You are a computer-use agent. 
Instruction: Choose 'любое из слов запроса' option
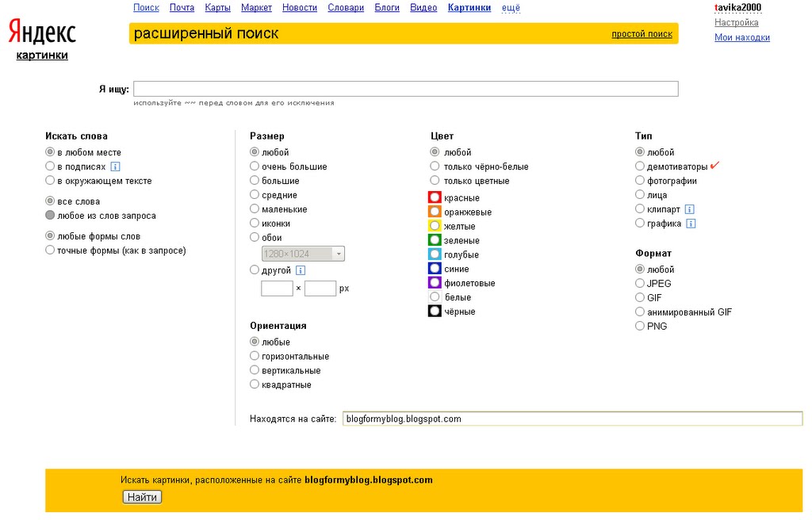[x=50, y=215]
